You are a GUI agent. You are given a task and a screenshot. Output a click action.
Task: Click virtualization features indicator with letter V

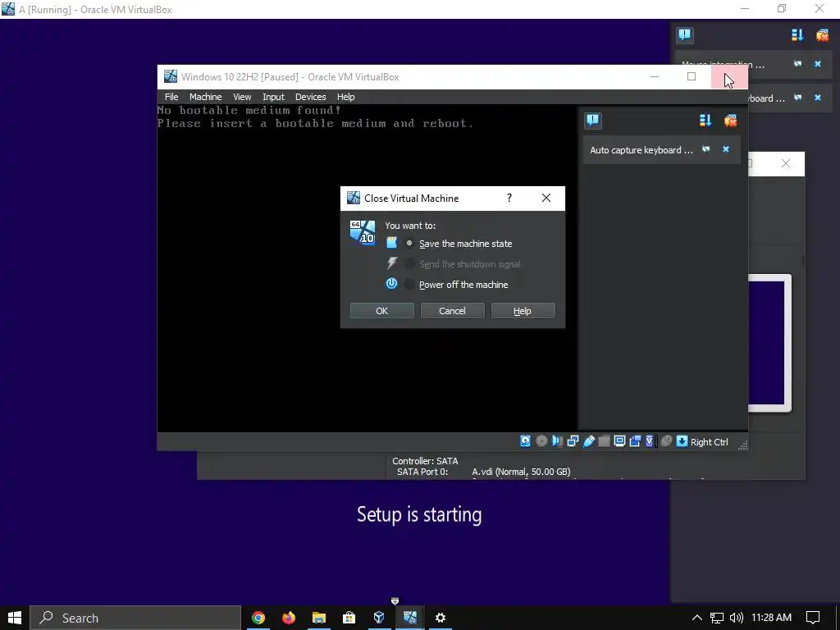coord(650,441)
